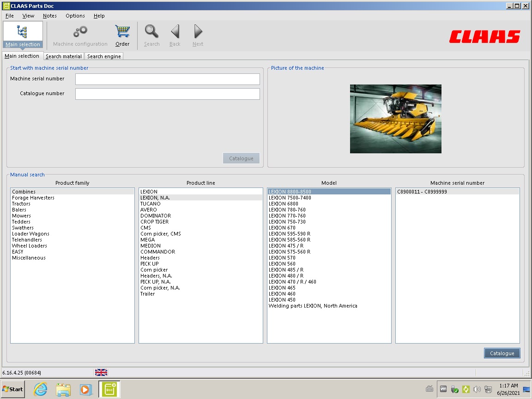Select Combines product family

pyautogui.click(x=72, y=192)
